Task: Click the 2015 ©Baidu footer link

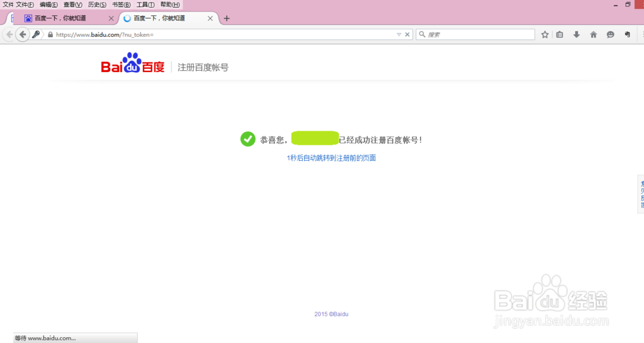Action: click(331, 314)
